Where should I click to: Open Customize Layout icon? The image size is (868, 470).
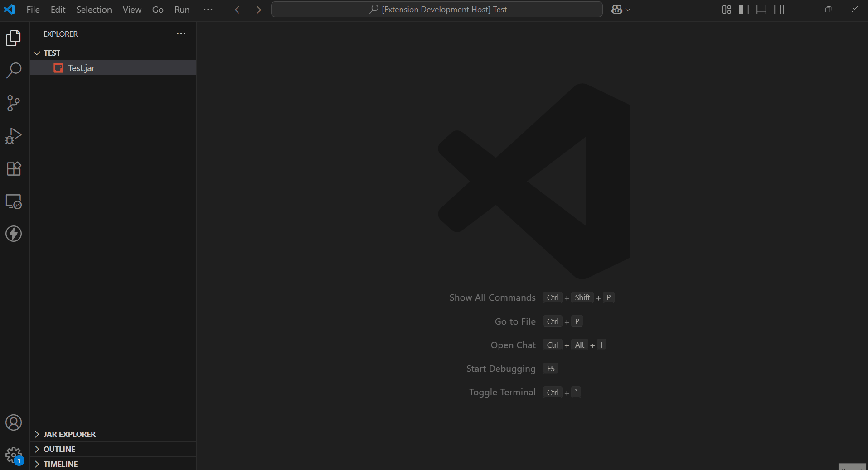coord(726,10)
